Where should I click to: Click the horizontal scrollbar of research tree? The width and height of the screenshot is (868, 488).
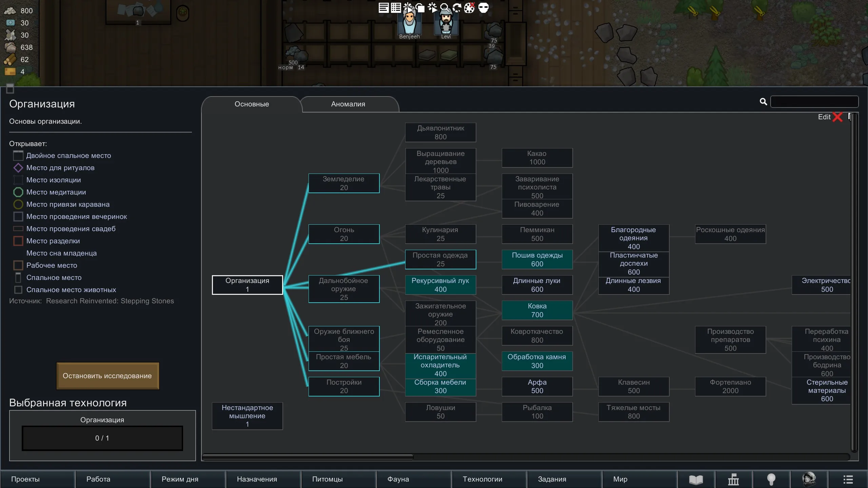[308, 457]
